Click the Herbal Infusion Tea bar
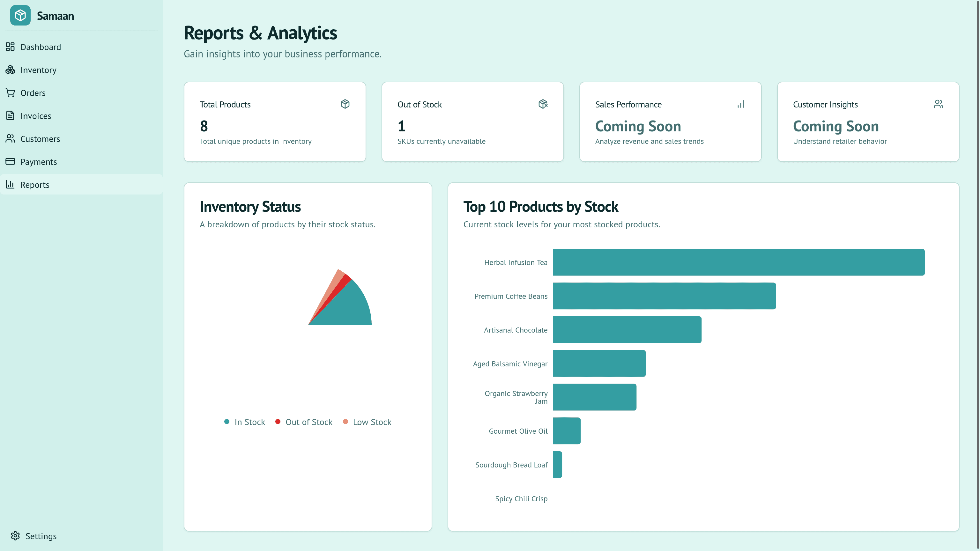 [x=738, y=262]
